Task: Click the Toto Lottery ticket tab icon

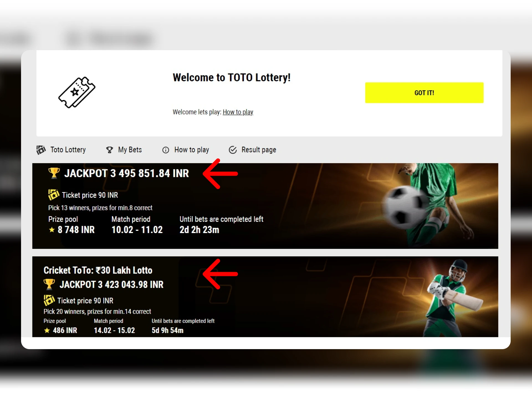Action: [x=41, y=150]
